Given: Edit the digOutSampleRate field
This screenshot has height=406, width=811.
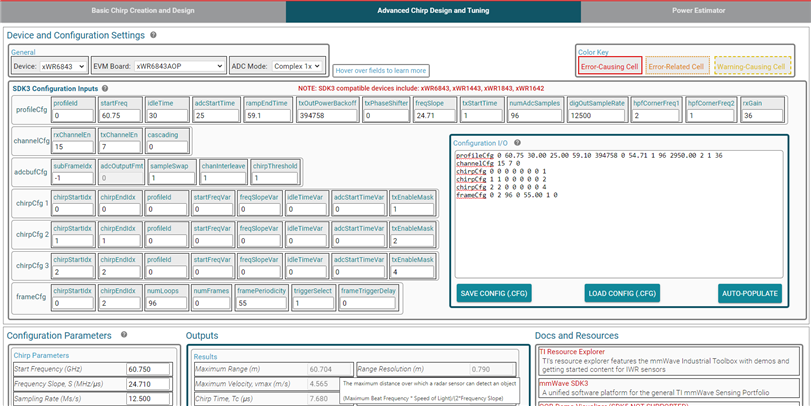Looking at the screenshot, I should (x=597, y=116).
